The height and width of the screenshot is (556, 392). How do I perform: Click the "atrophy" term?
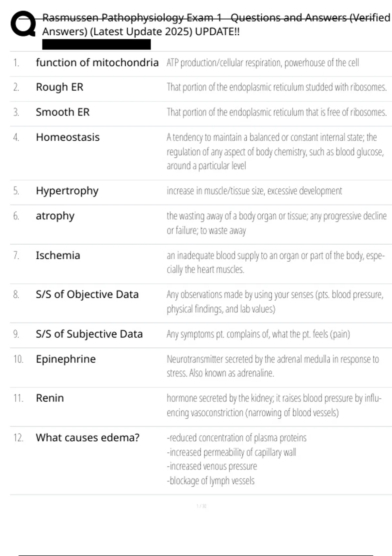(x=55, y=216)
